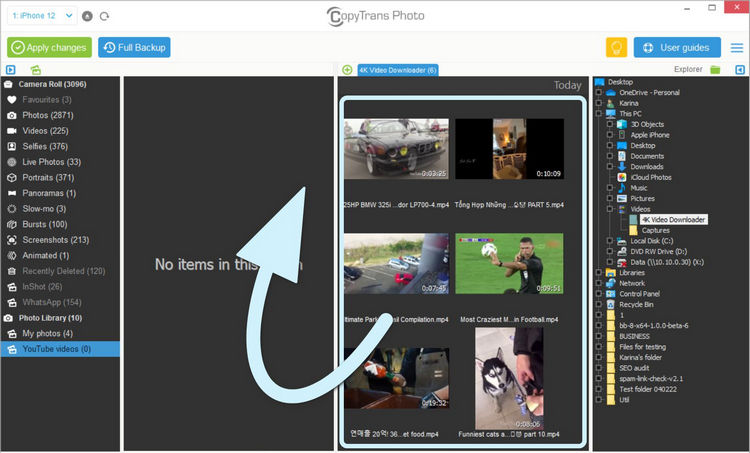This screenshot has width=750, height=453.
Task: Click the Full Backup button
Action: 134,47
